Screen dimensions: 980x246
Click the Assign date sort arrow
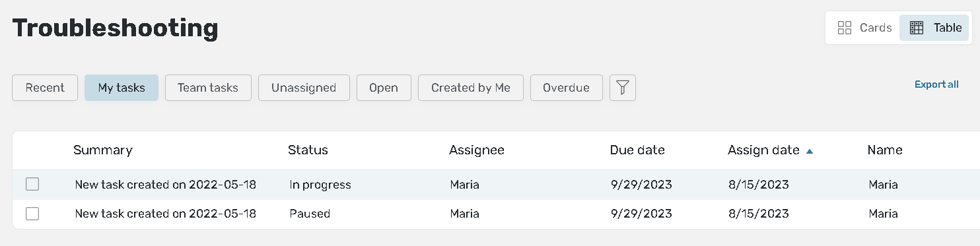click(810, 151)
